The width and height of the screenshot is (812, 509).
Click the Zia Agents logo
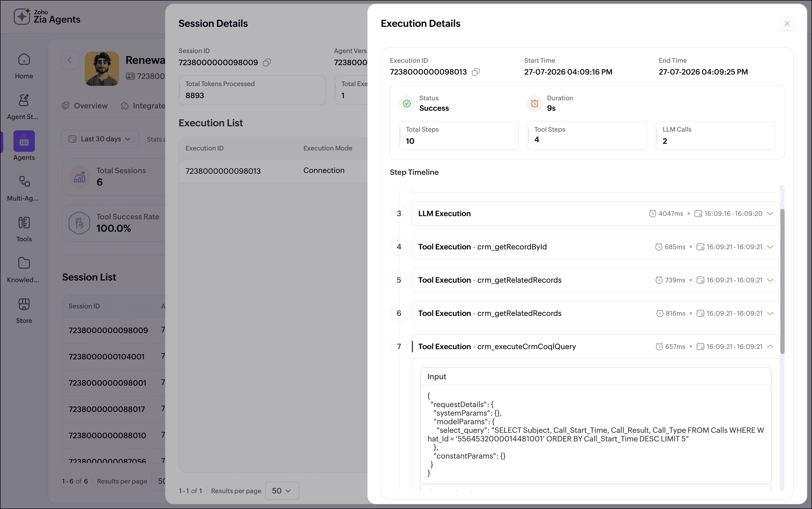(47, 17)
